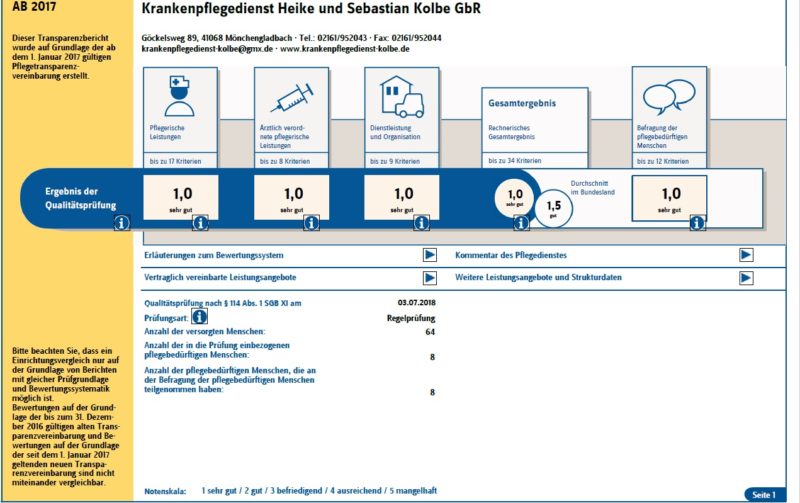800x503 pixels.
Task: Click the krankenpflegedienst-kolbe@gmx.de email address
Action: coord(207,49)
